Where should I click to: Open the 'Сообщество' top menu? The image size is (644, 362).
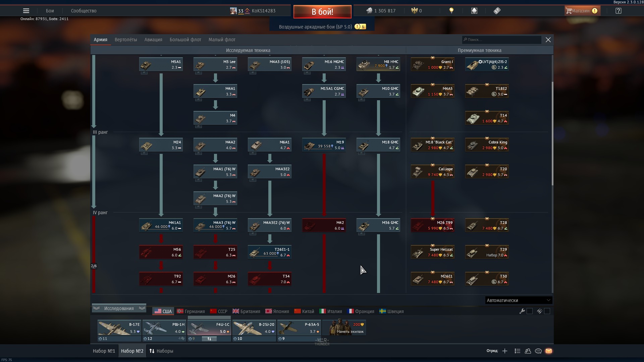84,11
